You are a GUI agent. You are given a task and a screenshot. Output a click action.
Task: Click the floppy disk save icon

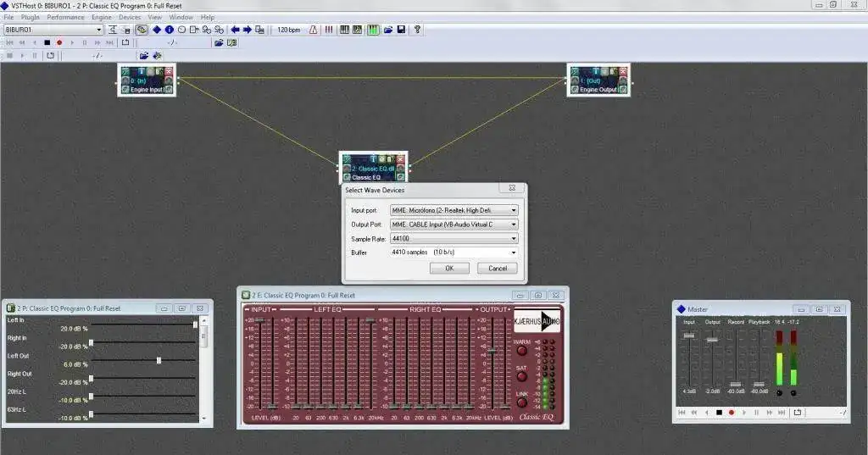[x=401, y=30]
